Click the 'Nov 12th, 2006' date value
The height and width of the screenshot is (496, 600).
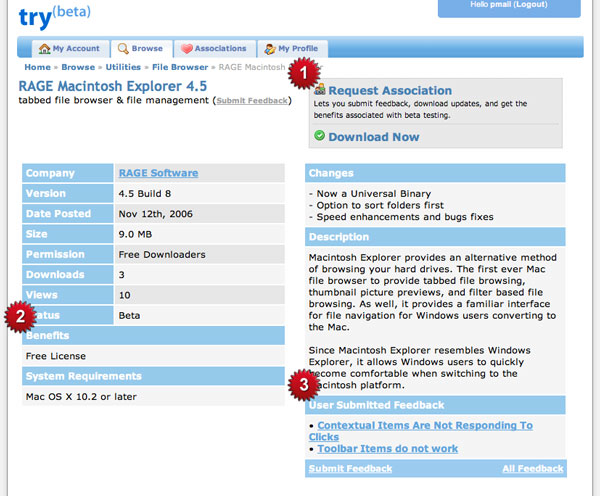pos(155,214)
